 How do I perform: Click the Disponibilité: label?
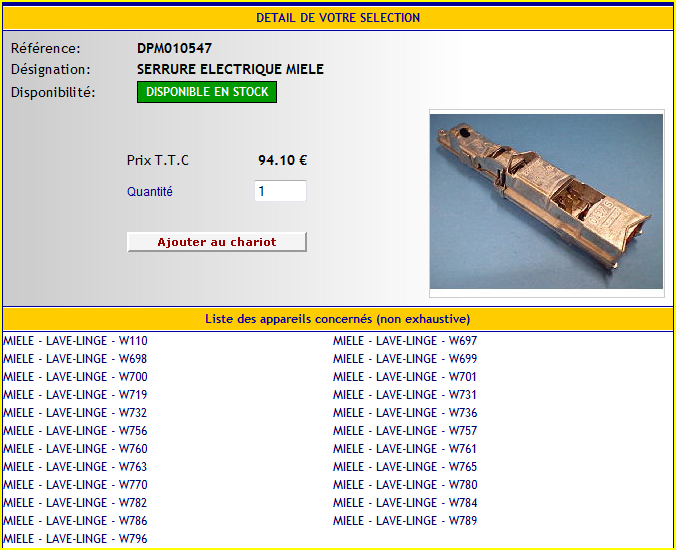53,92
